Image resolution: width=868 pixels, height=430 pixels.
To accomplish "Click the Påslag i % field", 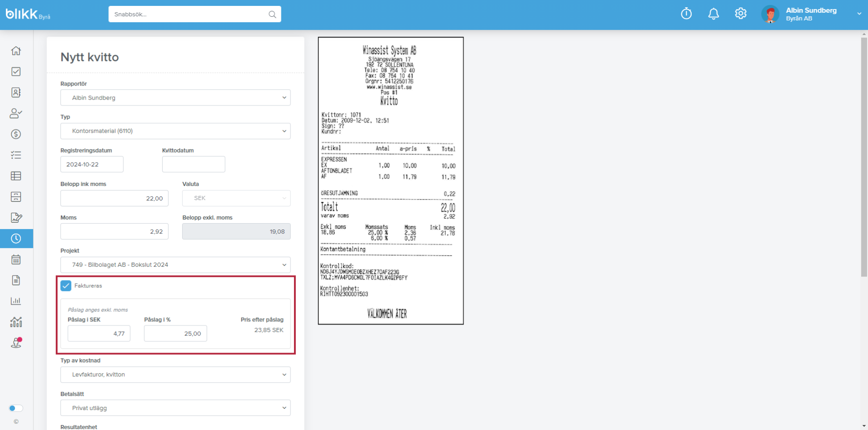I will pos(176,334).
